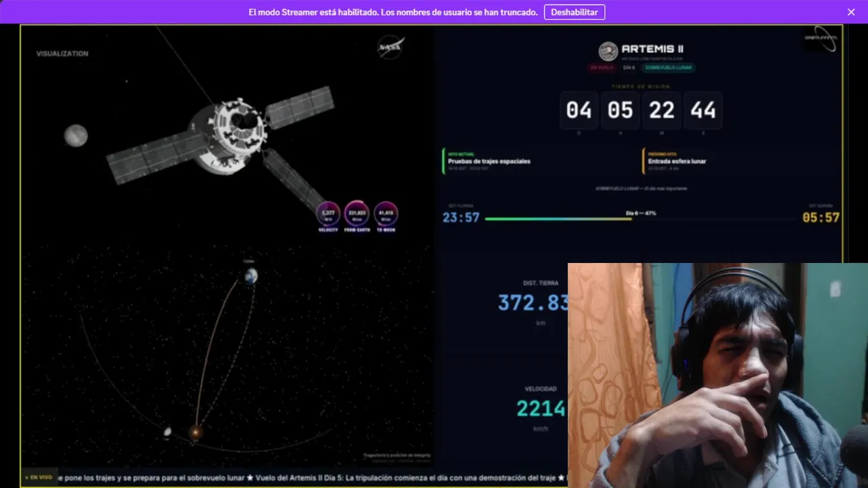Click the orange spacecraft marker on the trajectory
Image resolution: width=868 pixels, height=488 pixels.
click(x=195, y=432)
